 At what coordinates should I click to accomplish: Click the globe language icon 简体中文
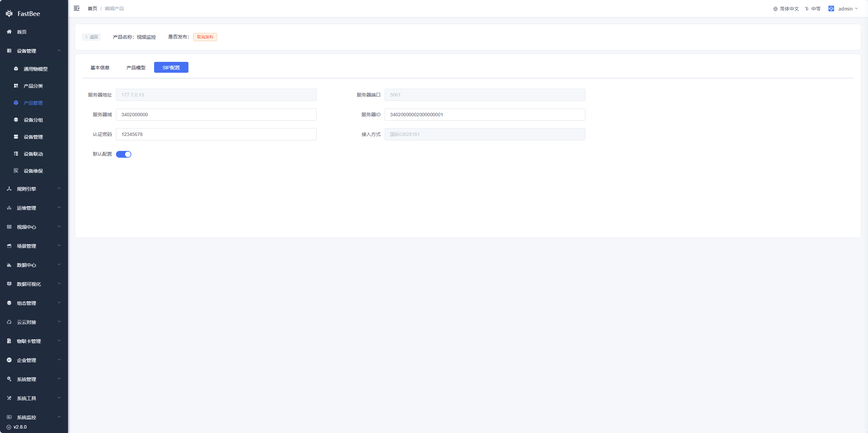click(x=775, y=9)
